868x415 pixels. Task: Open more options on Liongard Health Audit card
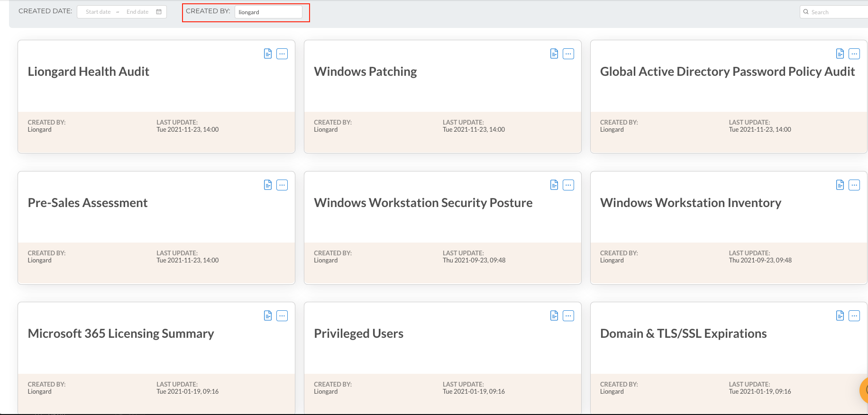pyautogui.click(x=282, y=54)
